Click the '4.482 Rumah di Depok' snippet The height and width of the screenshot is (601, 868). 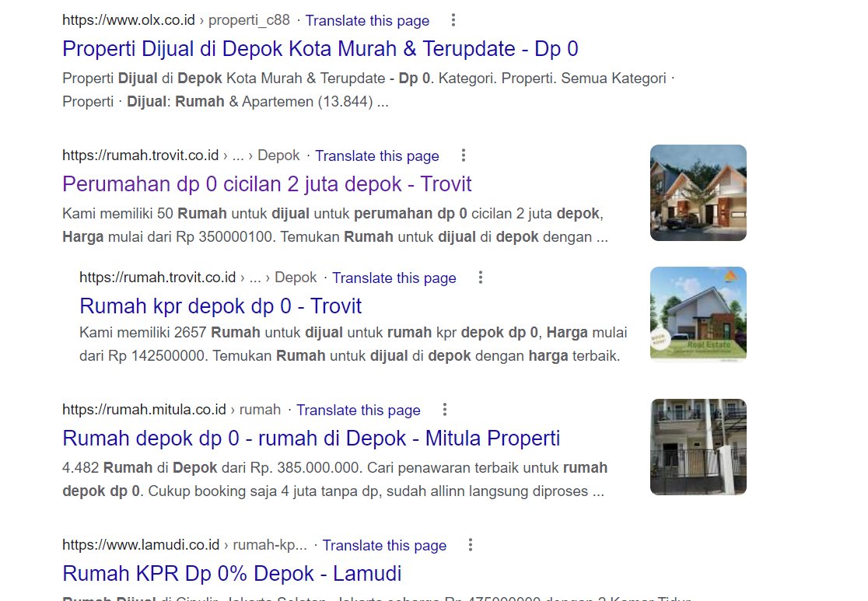[x=335, y=479]
